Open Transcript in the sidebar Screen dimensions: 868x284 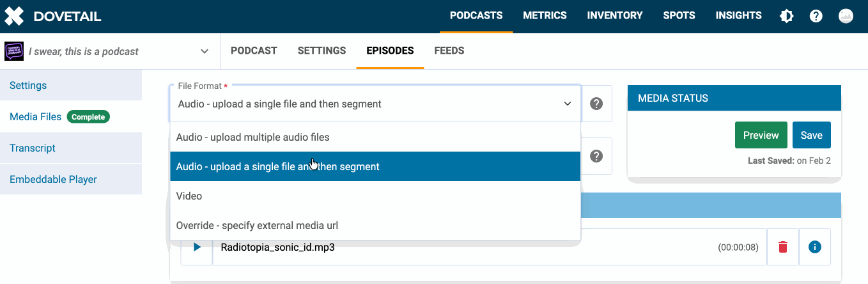[x=33, y=148]
